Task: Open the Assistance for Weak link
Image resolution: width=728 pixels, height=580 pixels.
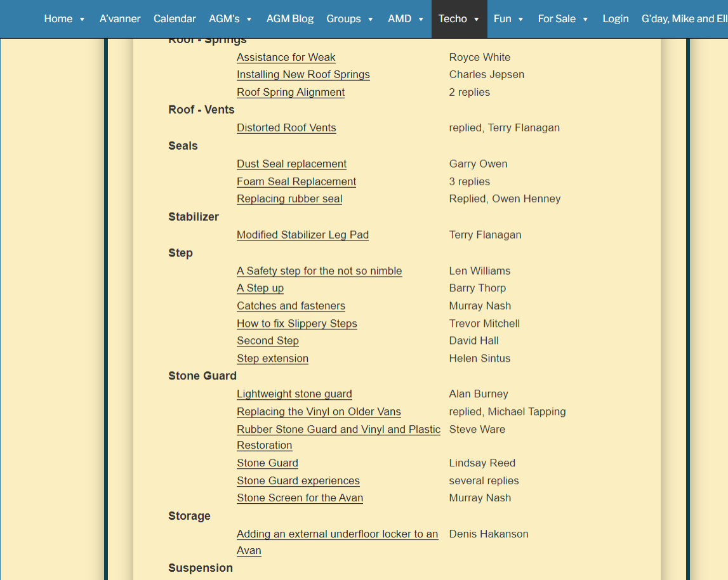Action: tap(286, 57)
